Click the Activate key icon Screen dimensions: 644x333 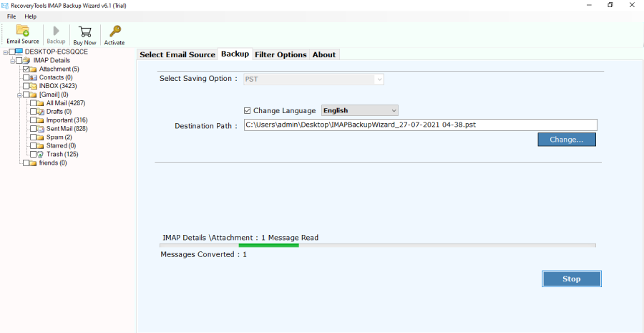[x=114, y=31]
